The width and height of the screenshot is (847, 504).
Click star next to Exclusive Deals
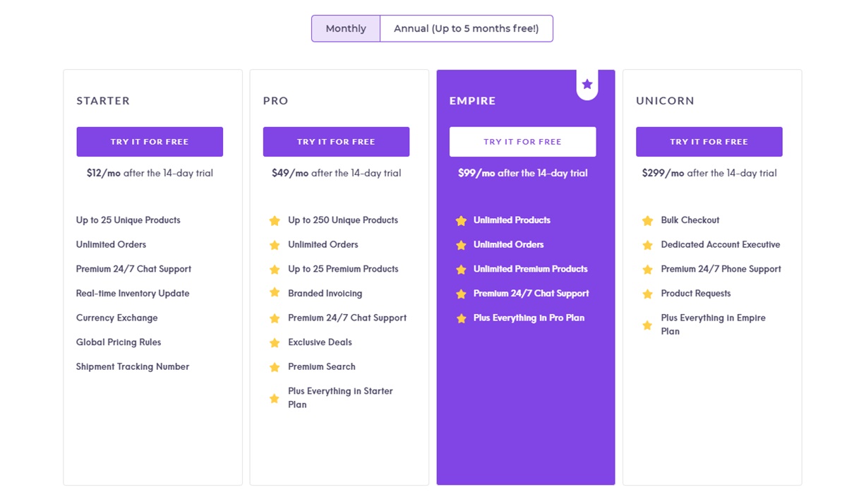[x=275, y=343]
